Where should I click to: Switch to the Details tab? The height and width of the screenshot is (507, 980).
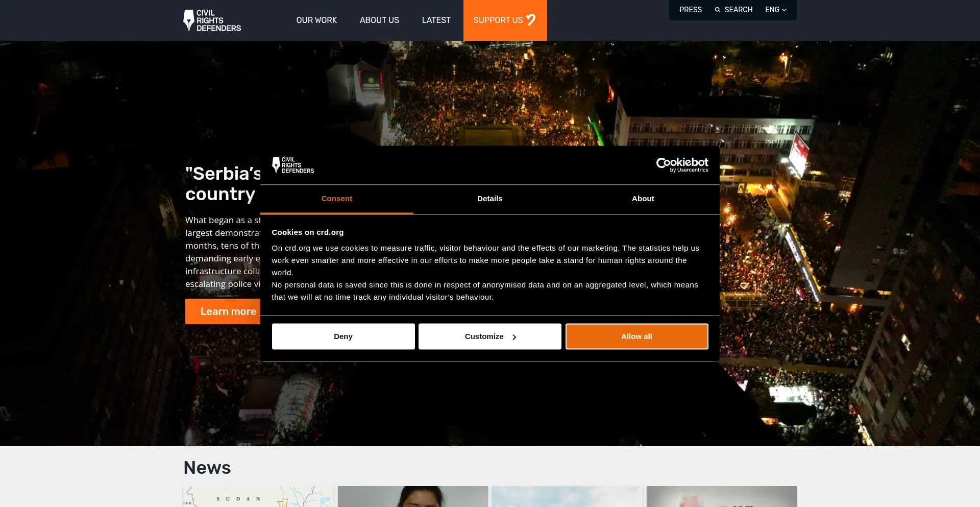point(489,199)
